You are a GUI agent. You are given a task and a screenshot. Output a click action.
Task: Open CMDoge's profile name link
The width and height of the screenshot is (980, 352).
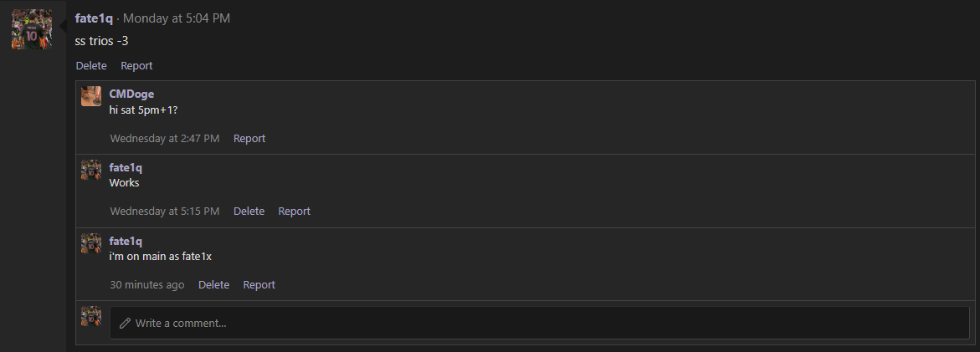[131, 94]
